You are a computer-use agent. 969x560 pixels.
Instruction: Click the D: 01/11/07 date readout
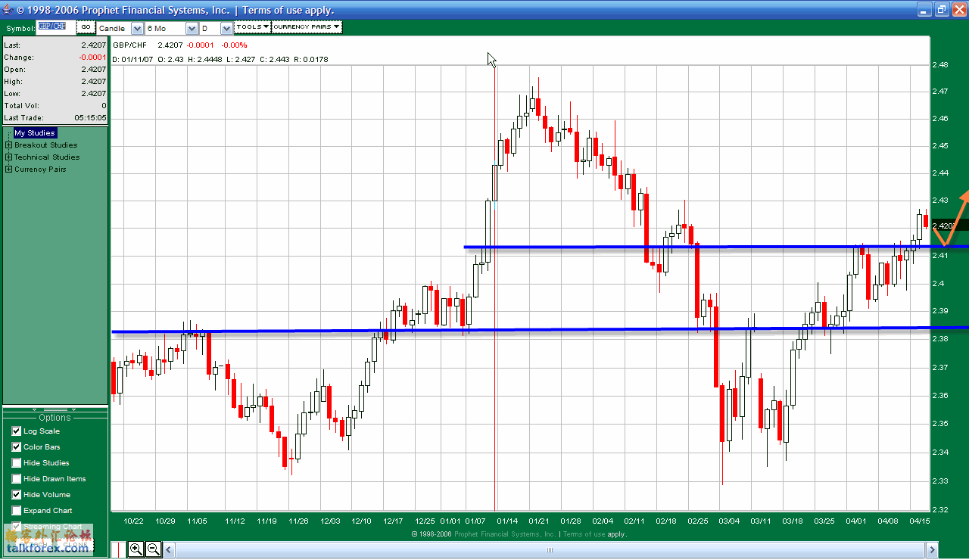(x=132, y=59)
